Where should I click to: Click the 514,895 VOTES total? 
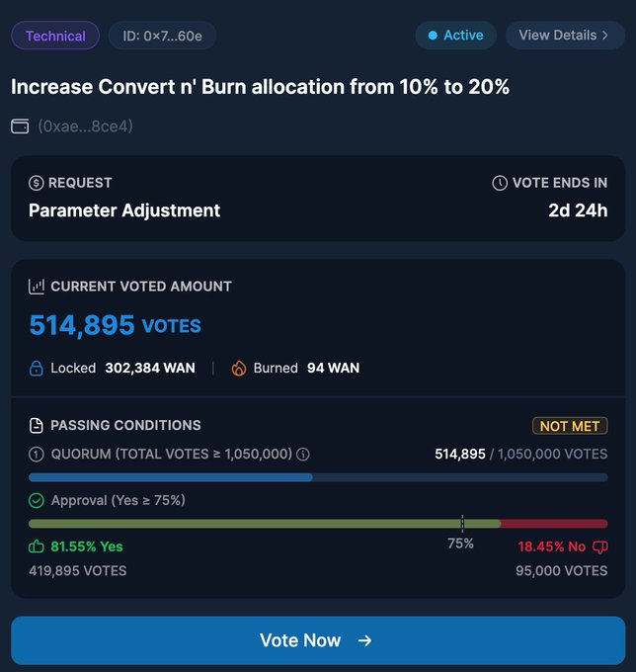[115, 325]
